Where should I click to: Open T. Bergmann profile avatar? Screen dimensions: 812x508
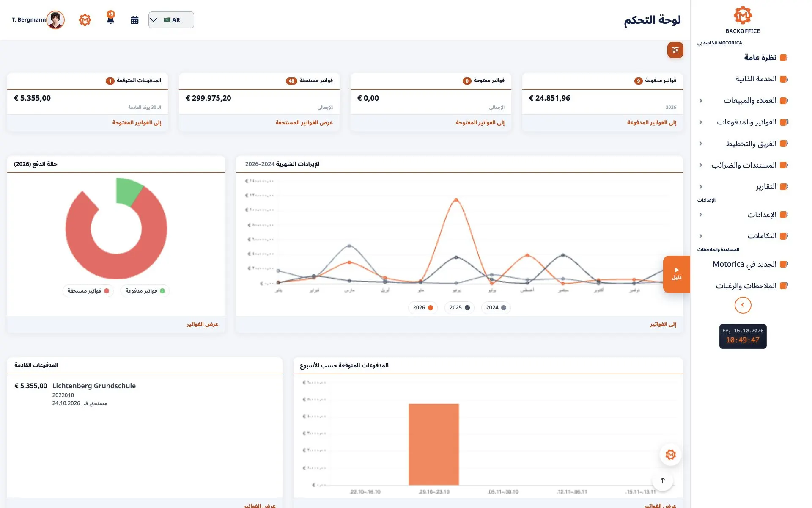coord(55,20)
